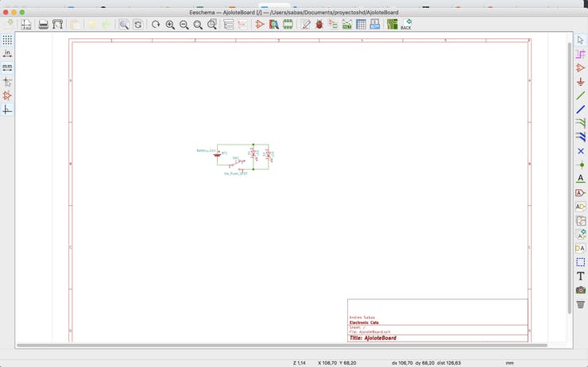Select the place power port tool
Screen dimensions: 588x367
coord(581,82)
